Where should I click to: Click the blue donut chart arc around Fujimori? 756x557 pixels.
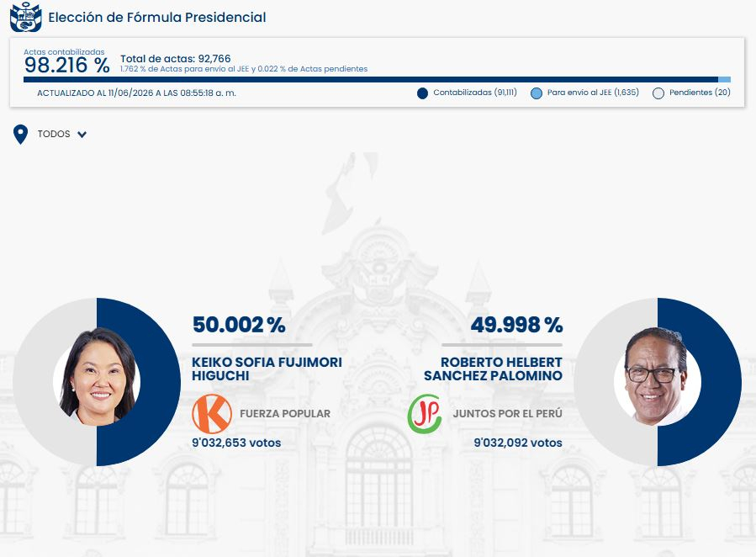click(159, 382)
